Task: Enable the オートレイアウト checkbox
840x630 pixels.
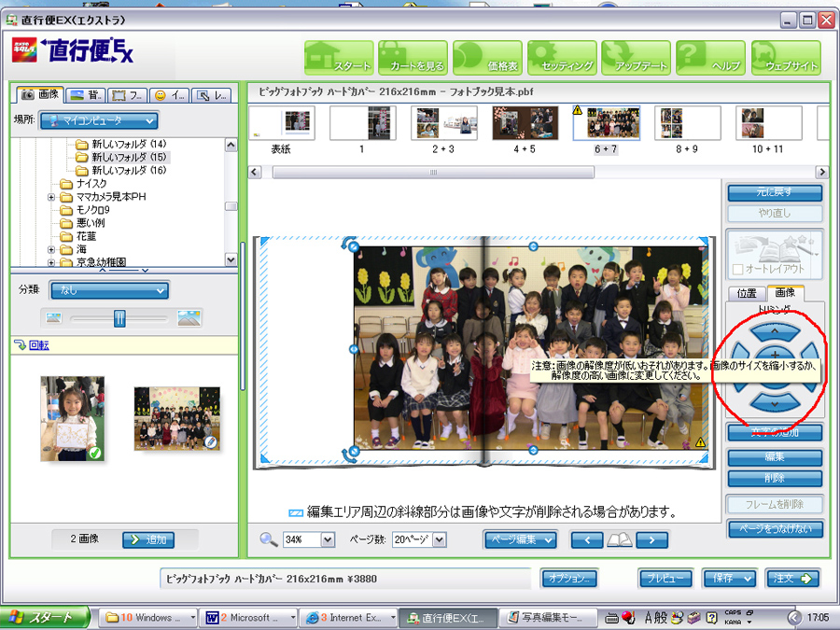Action: click(737, 270)
